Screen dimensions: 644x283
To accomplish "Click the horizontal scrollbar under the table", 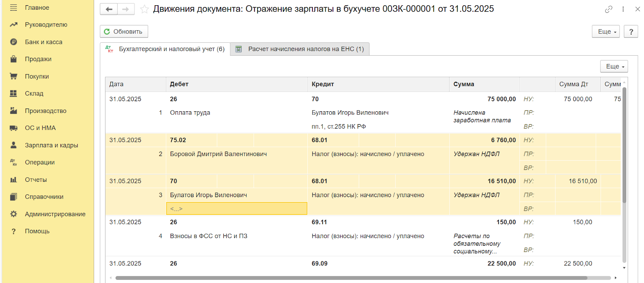I will pos(350,278).
